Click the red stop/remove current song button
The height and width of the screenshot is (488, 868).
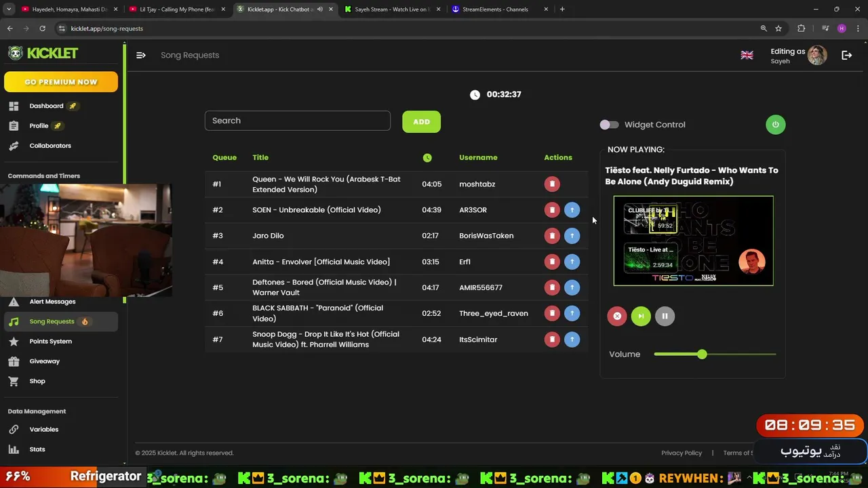click(x=617, y=316)
